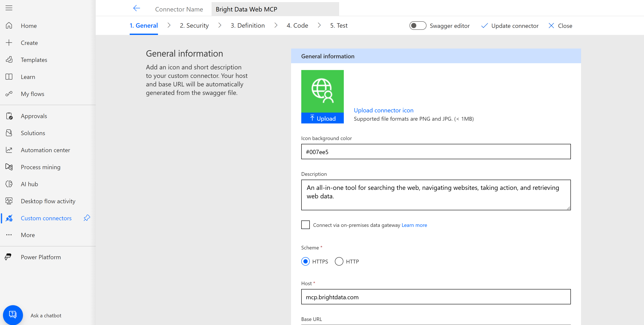Image resolution: width=644 pixels, height=325 pixels.
Task: Select the Automation center icon
Action: pos(9,150)
